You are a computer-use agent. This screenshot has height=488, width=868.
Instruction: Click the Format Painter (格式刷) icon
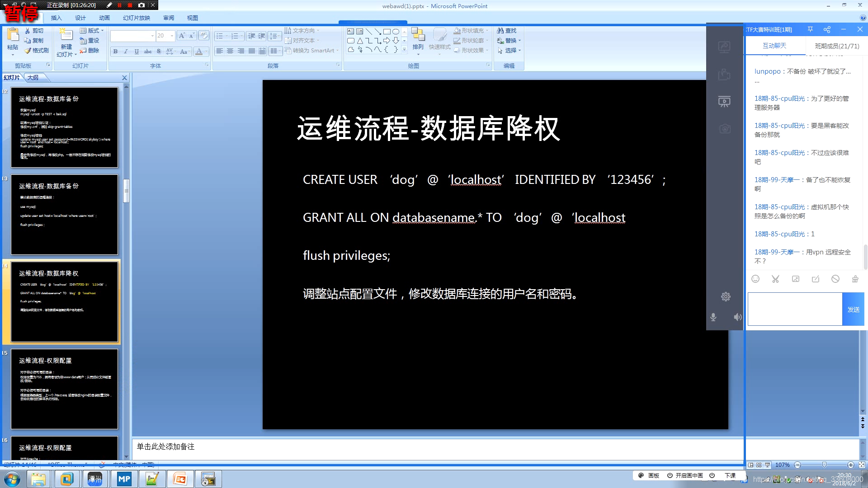coord(28,51)
